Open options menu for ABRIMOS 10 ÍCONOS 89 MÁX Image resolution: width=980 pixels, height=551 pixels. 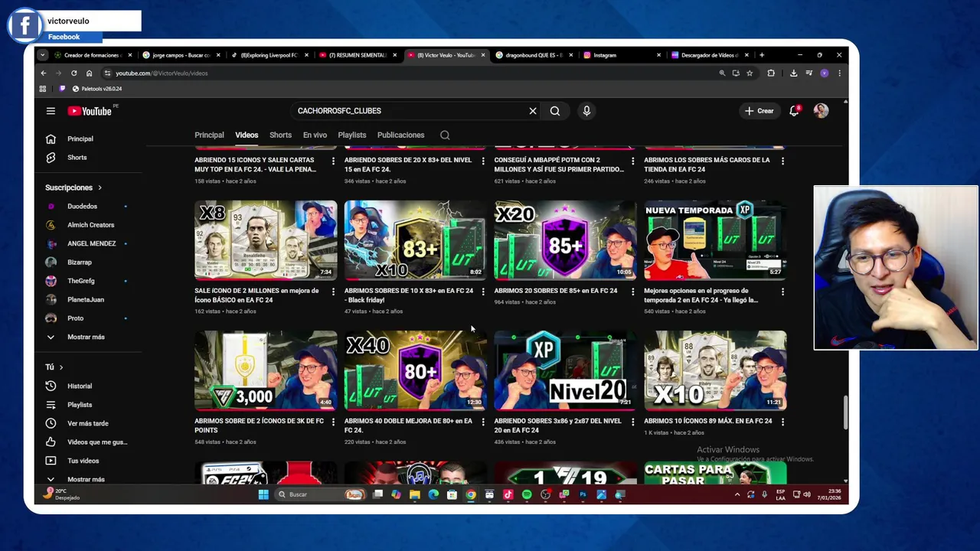782,422
